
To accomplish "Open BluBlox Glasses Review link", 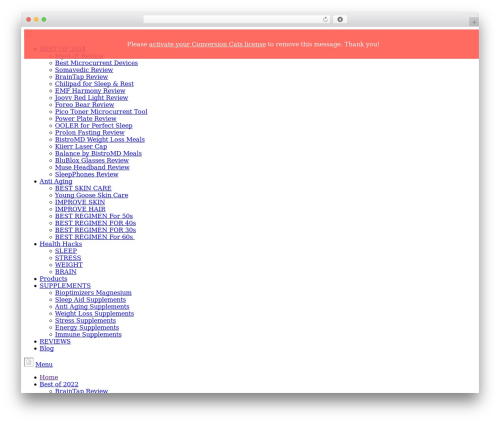I will point(92,160).
